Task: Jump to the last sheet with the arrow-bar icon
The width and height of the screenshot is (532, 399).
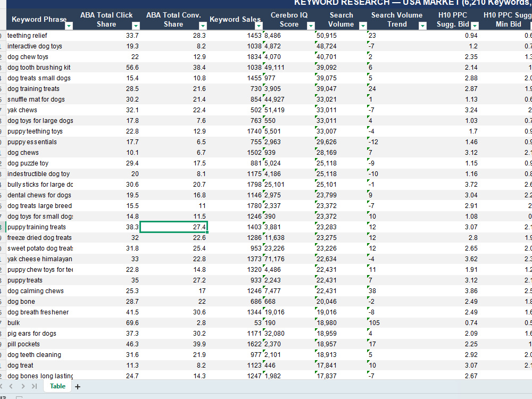Action: [x=34, y=386]
